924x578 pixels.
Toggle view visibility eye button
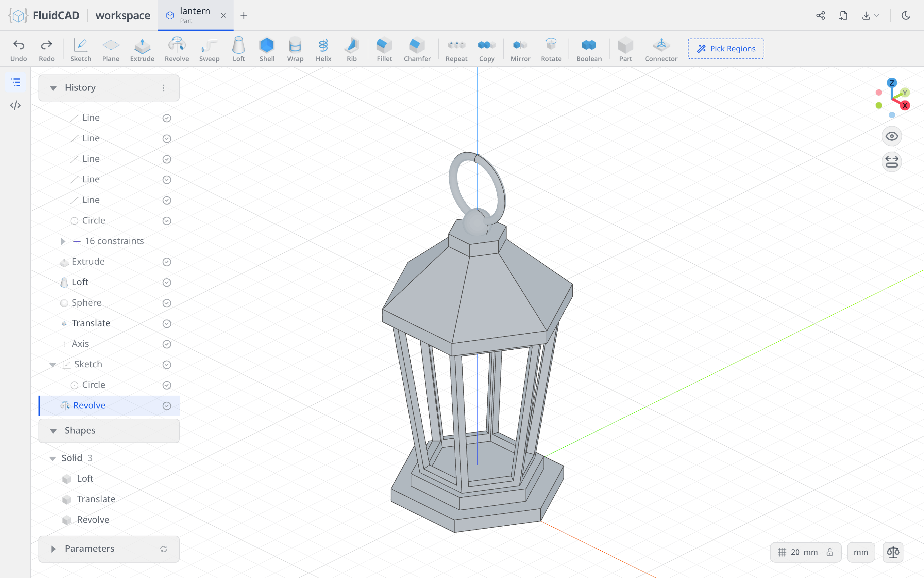[892, 136]
